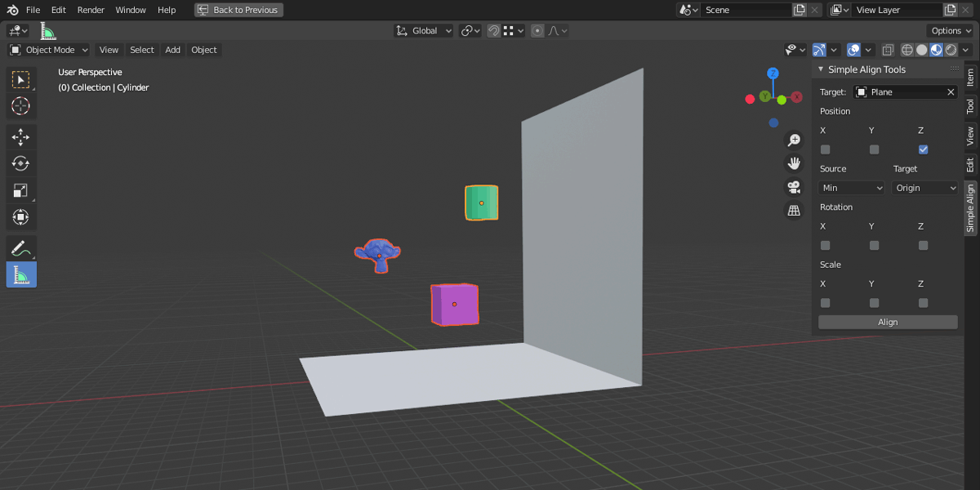Image resolution: width=980 pixels, height=490 pixels.
Task: Click the Pan view hand icon
Action: (x=793, y=163)
